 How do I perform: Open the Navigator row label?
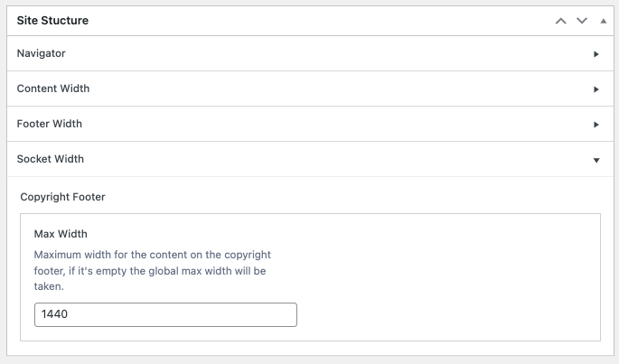tap(42, 53)
